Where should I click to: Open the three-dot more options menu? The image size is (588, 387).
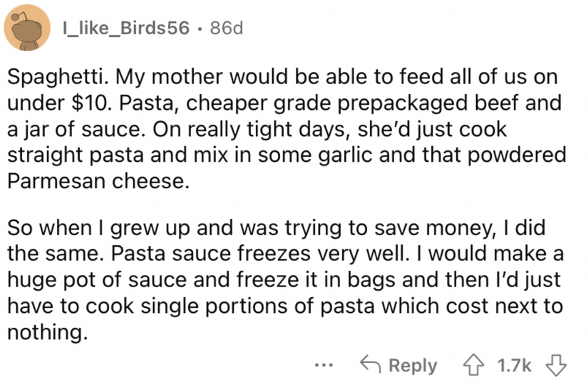(x=323, y=365)
